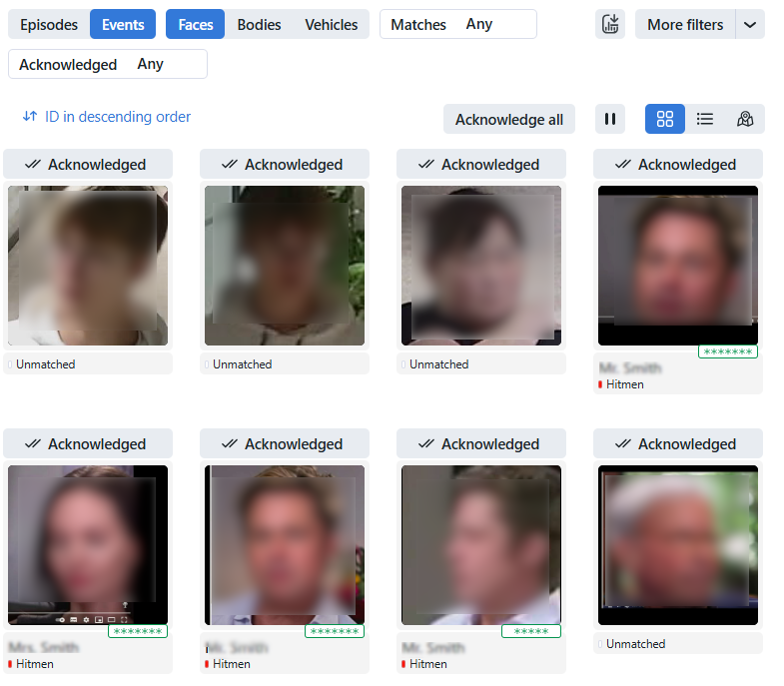Click Acknowledged on the first event card
The image size is (784, 686).
pyautogui.click(x=88, y=165)
